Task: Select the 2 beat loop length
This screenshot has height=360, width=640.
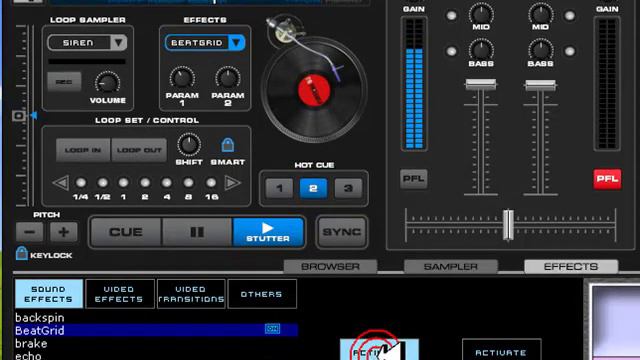Action: pyautogui.click(x=145, y=182)
